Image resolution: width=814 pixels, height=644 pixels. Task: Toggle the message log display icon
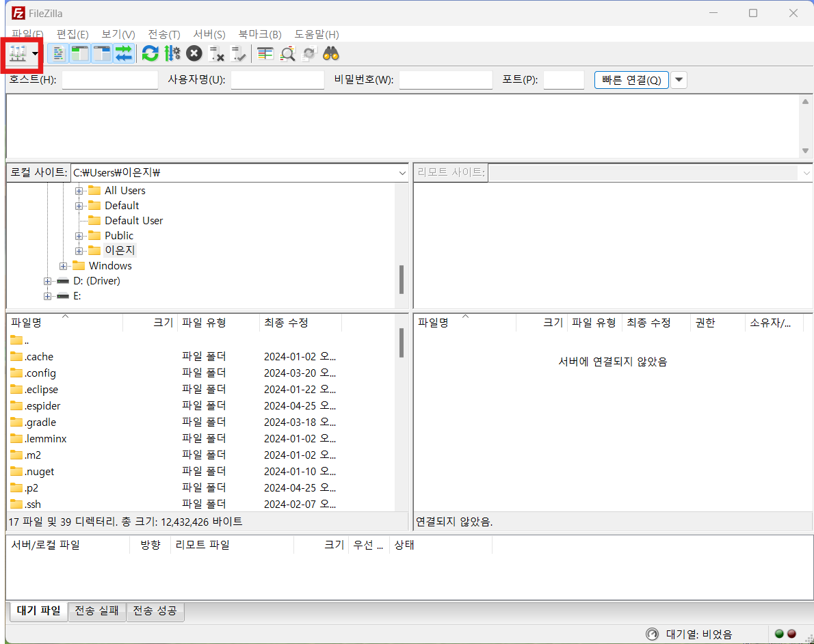pos(58,53)
